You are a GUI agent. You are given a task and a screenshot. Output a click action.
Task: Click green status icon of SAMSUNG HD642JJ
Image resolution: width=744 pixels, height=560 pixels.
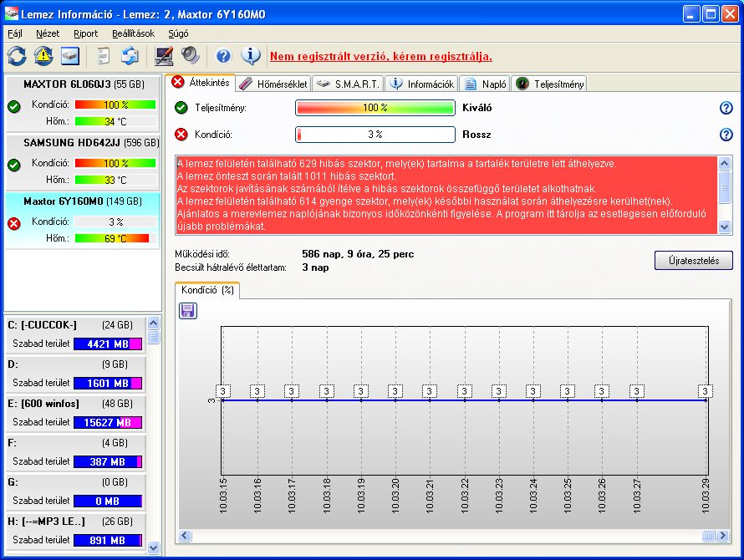pyautogui.click(x=14, y=165)
